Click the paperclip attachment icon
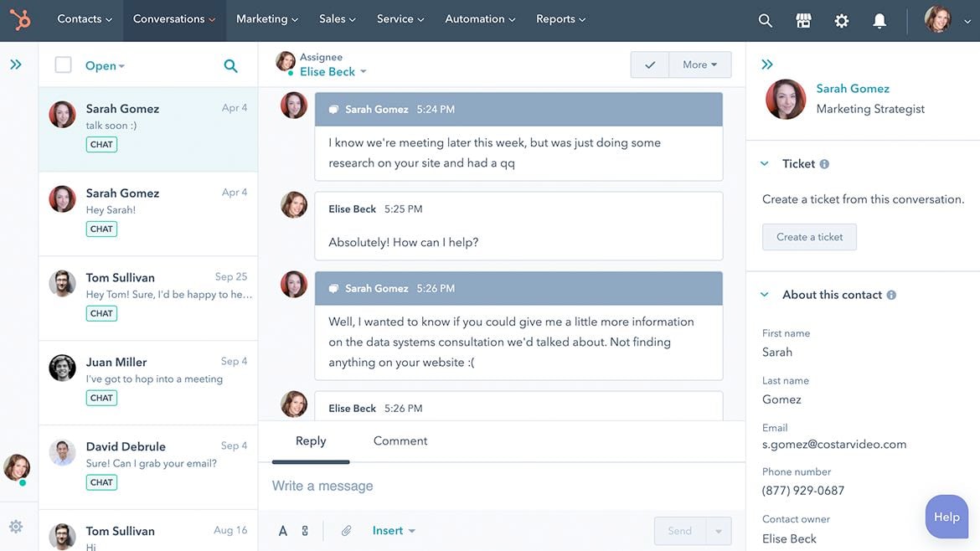This screenshot has width=980, height=551. (347, 530)
